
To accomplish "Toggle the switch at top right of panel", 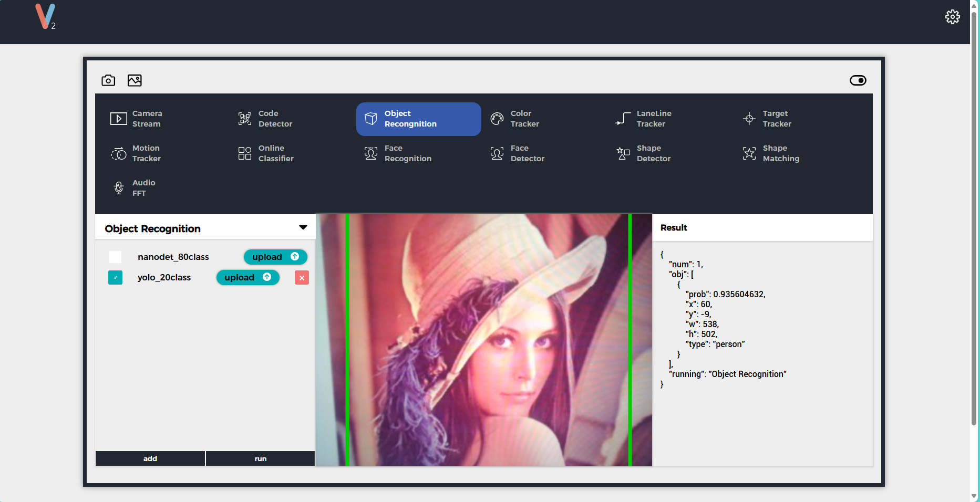I will click(858, 80).
